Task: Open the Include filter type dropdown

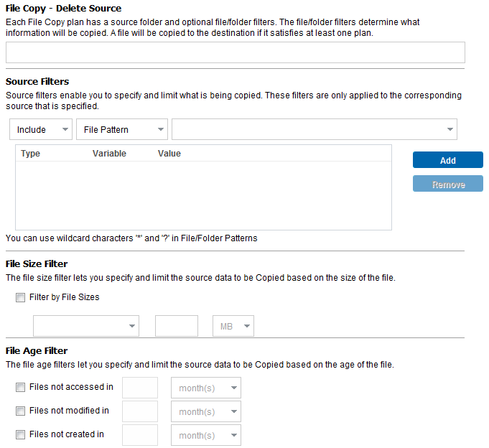Action: [x=41, y=130]
